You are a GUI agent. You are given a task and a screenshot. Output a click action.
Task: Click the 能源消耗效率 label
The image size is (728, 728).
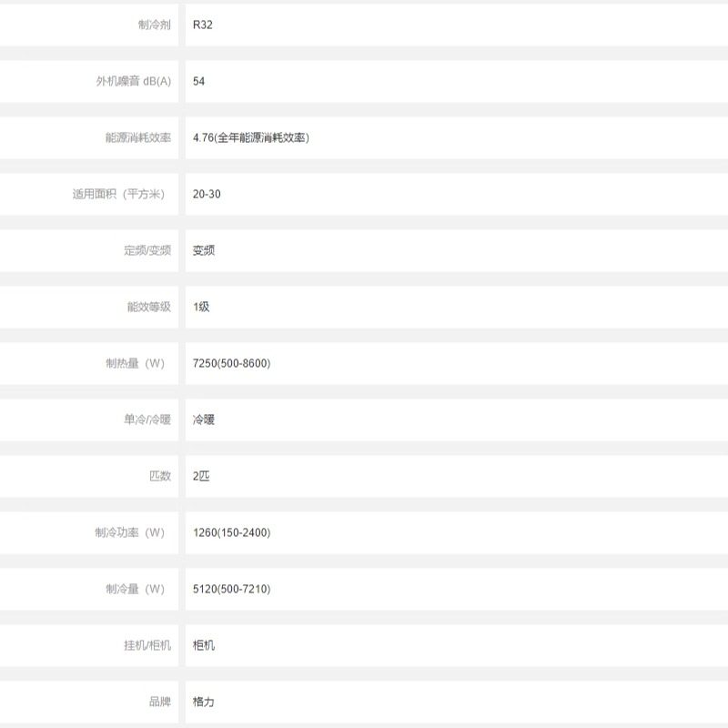pyautogui.click(x=137, y=137)
